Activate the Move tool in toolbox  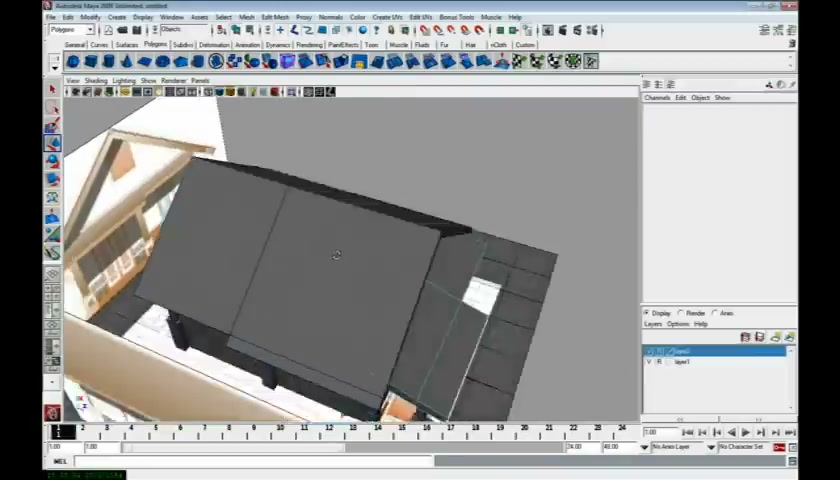[x=52, y=143]
